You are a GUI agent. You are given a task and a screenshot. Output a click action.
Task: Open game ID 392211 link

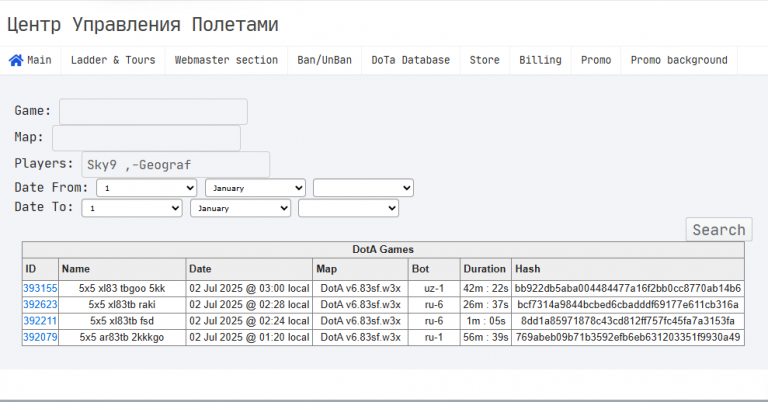(x=40, y=321)
